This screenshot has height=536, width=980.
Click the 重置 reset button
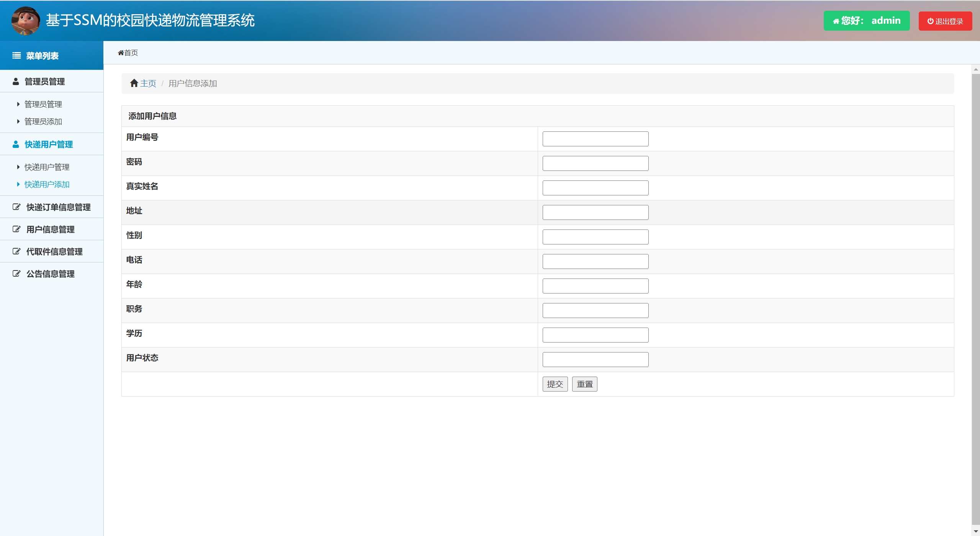tap(584, 384)
